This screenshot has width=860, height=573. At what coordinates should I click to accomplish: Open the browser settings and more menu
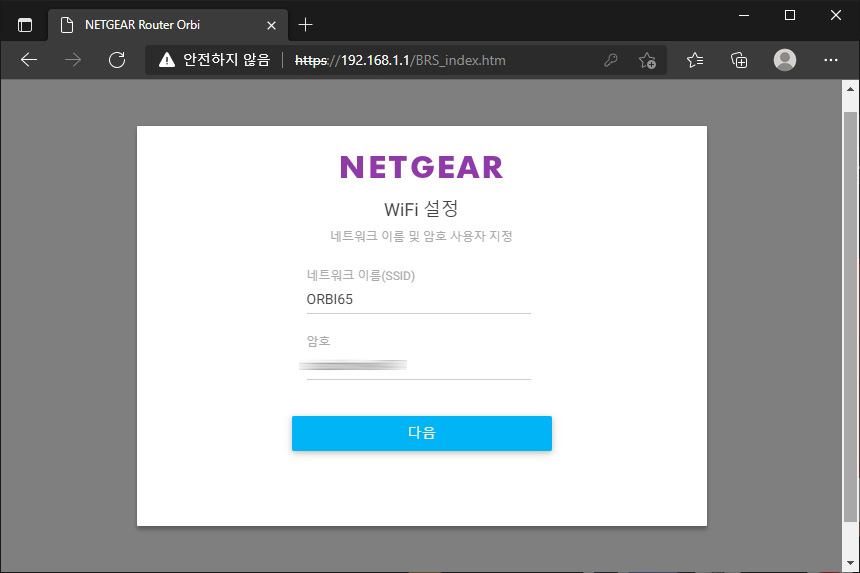coord(830,60)
